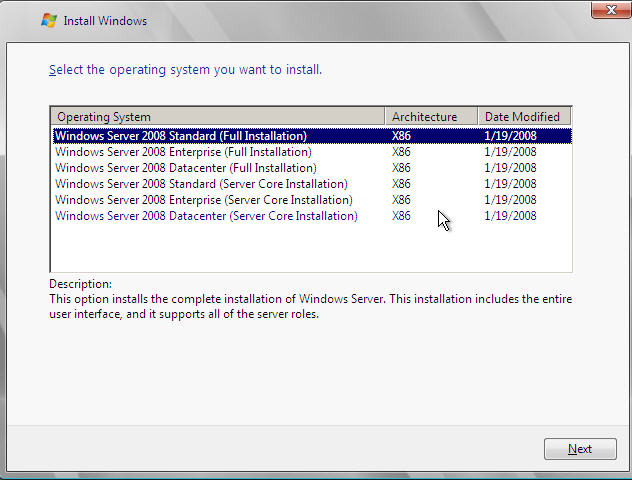The image size is (632, 480).
Task: Sort by the Architecture column header
Action: [x=431, y=117]
